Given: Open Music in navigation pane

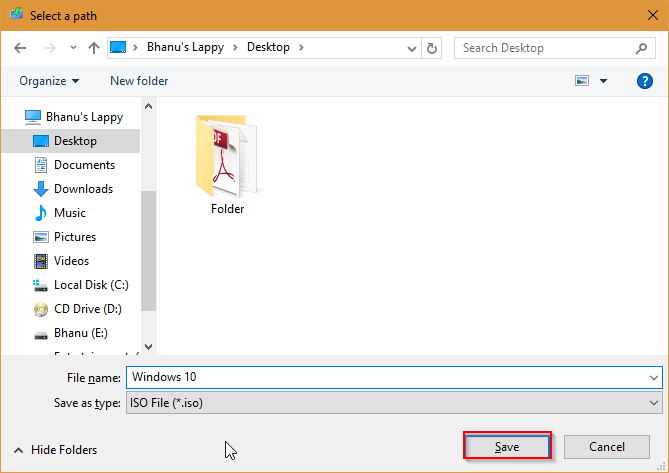Looking at the screenshot, I should [70, 212].
